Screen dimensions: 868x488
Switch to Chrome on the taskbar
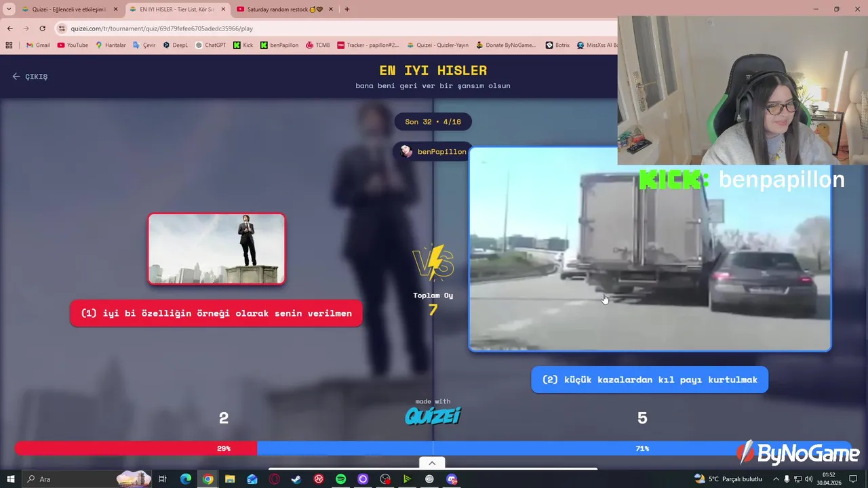tap(208, 479)
